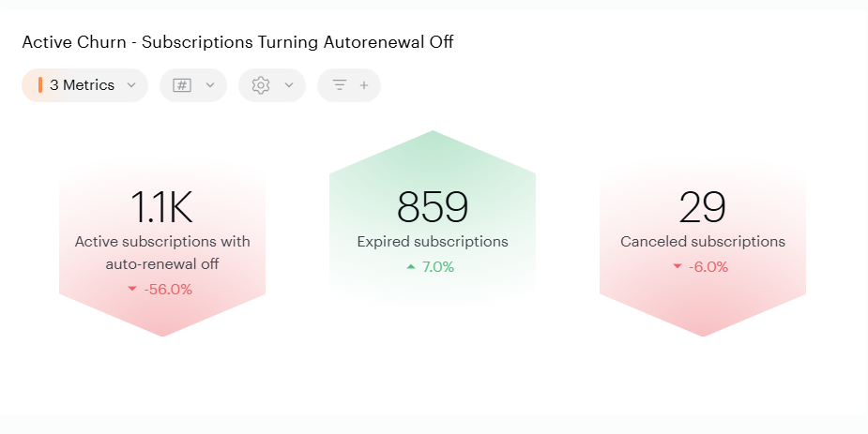This screenshot has width=868, height=434.
Task: Click the 'Expired subscriptions' label
Action: tap(433, 242)
